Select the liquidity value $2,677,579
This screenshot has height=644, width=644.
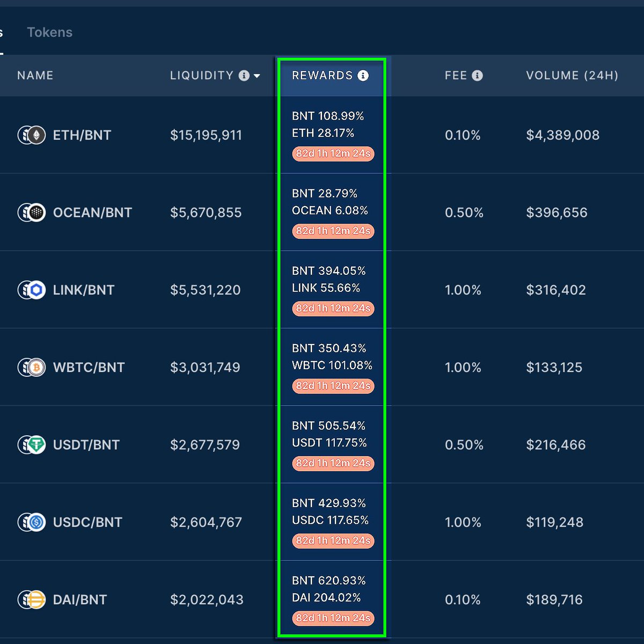pyautogui.click(x=205, y=445)
